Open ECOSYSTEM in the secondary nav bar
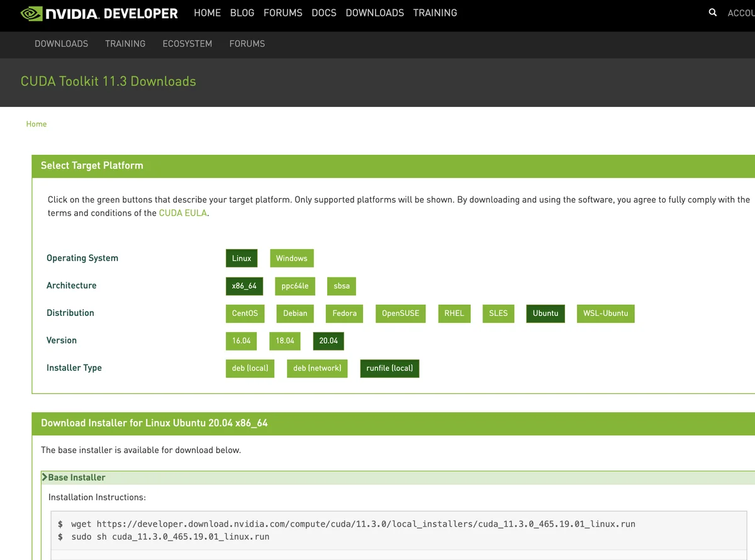Image resolution: width=755 pixels, height=560 pixels. [x=187, y=43]
